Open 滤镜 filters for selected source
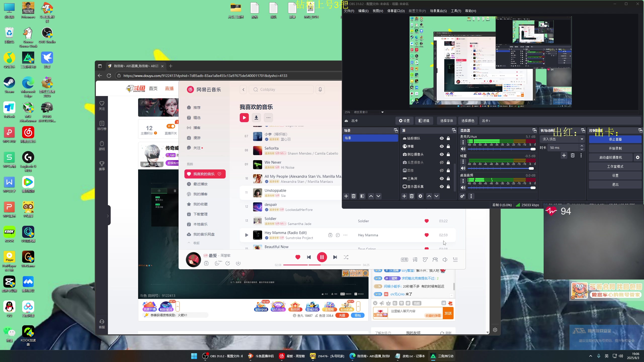The width and height of the screenshot is (644, 362). 424,121
